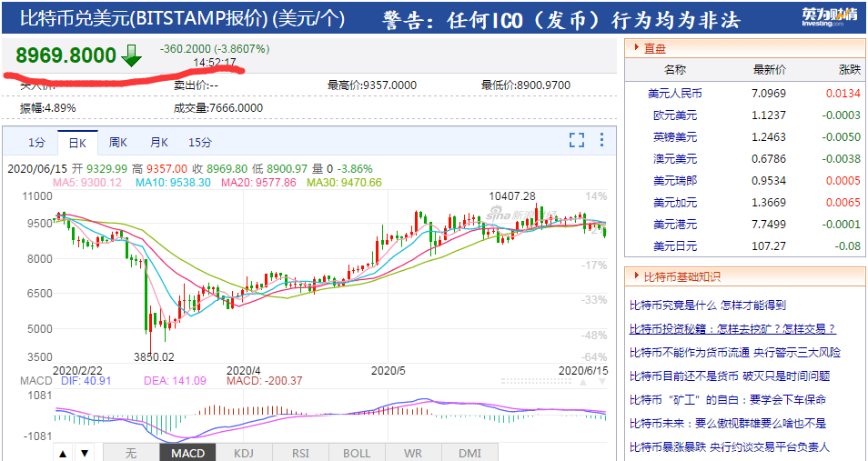Open the 美元港元 quote row

745,225
